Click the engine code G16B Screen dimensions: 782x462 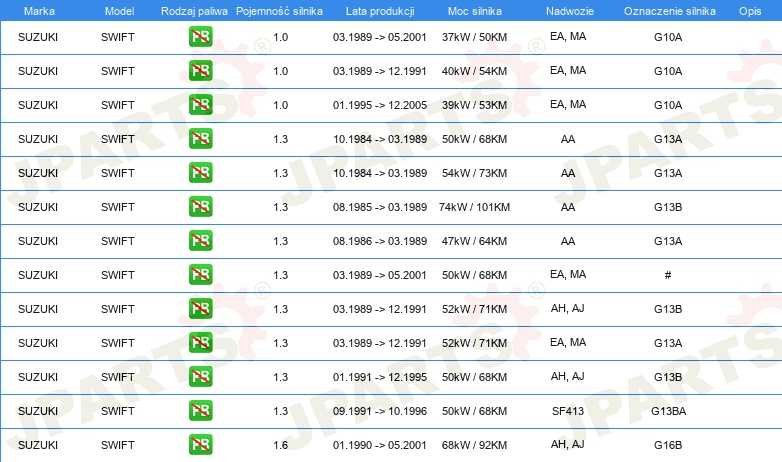coord(668,445)
